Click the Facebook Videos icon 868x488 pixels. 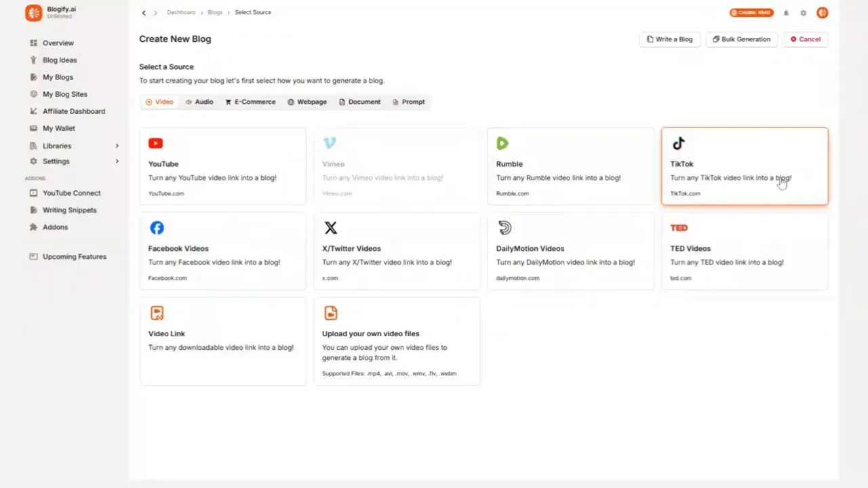click(x=157, y=228)
